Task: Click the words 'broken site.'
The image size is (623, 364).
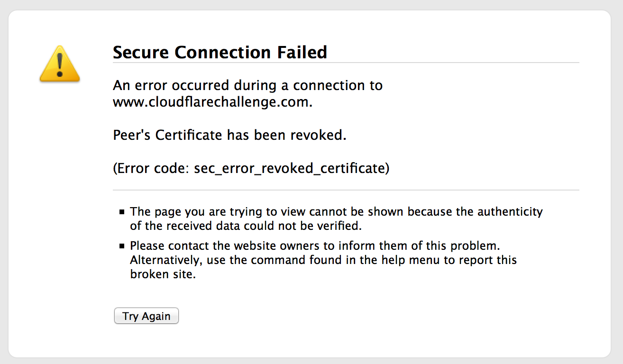Action: pyautogui.click(x=163, y=274)
